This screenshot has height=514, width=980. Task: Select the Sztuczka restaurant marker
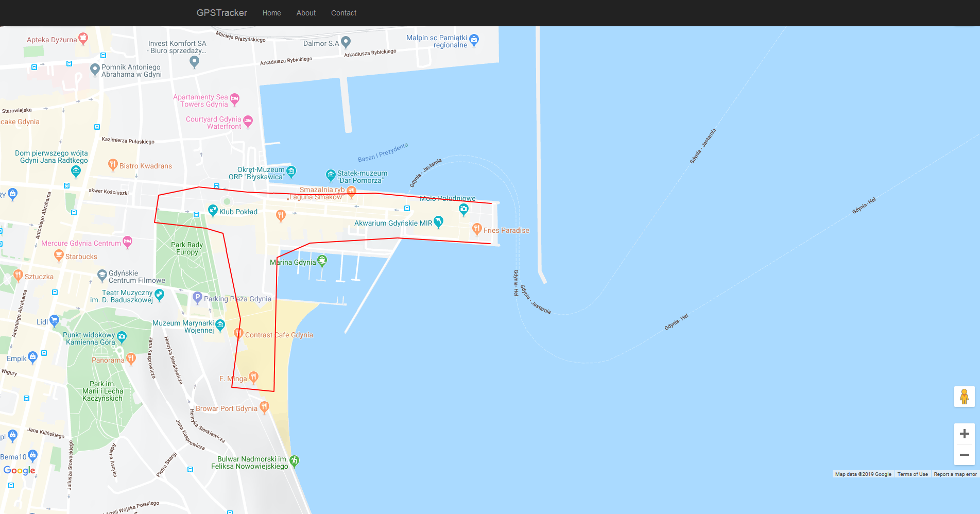pyautogui.click(x=18, y=276)
